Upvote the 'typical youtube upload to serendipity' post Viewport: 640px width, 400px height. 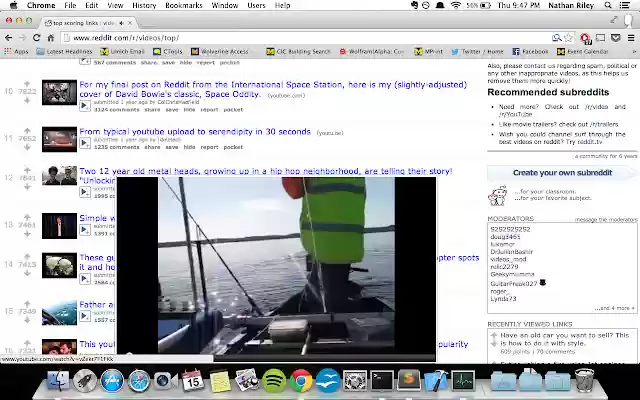pyautogui.click(x=27, y=131)
